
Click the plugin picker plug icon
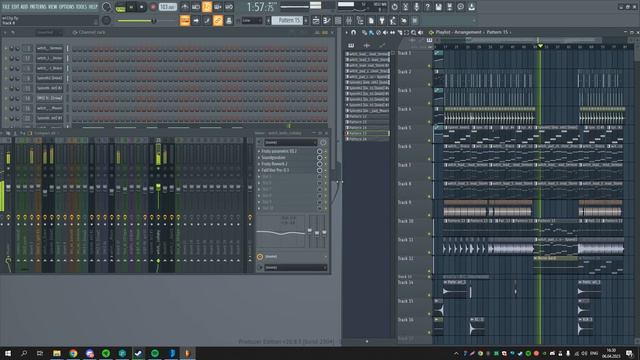click(x=382, y=20)
